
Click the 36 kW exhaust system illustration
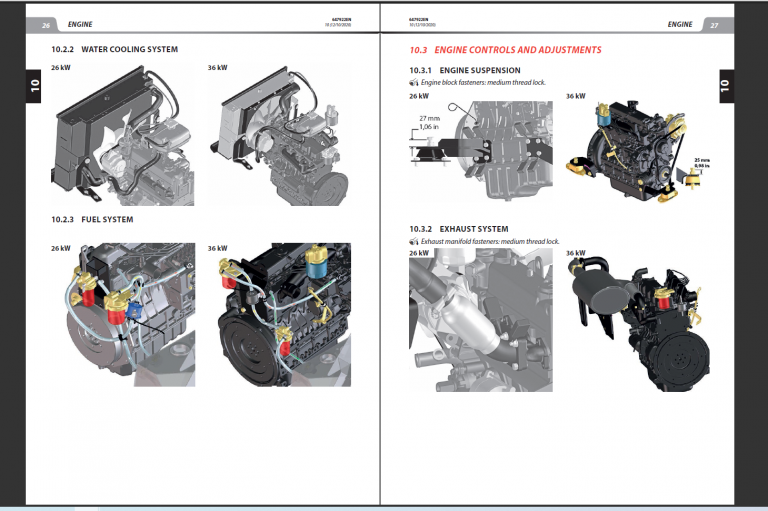coord(639,323)
